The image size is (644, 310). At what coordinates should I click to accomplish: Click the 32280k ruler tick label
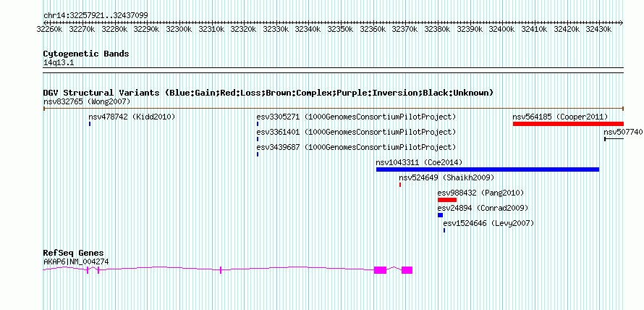[x=114, y=29]
